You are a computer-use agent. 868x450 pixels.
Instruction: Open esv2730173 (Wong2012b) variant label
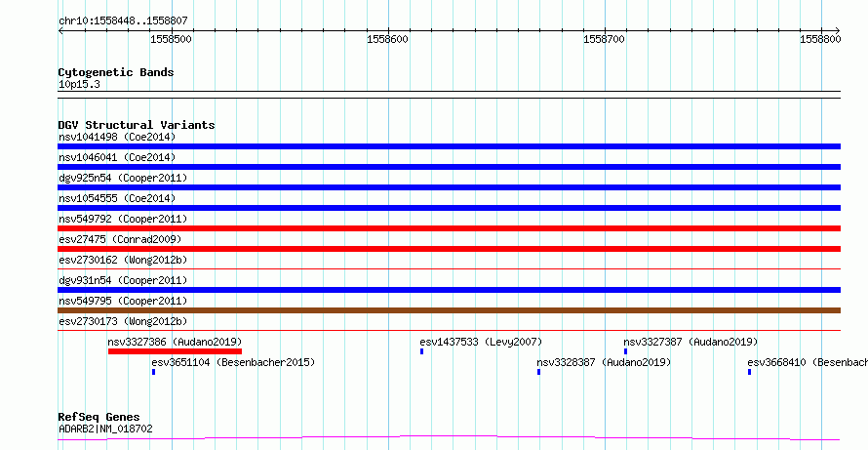[123, 321]
